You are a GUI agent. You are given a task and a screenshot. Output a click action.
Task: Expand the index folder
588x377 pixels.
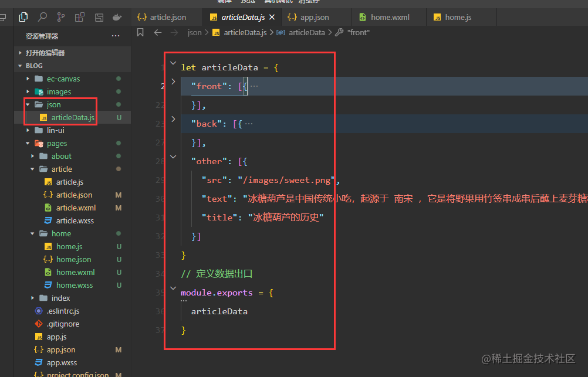pos(72,298)
